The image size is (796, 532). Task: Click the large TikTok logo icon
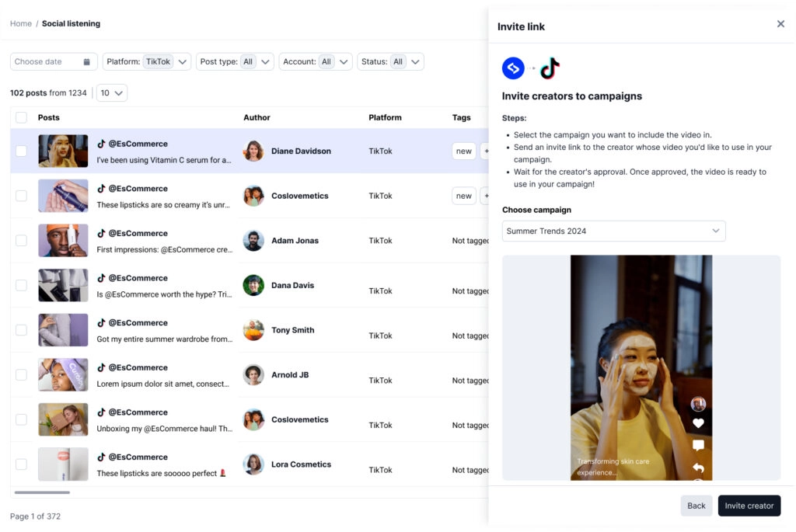click(550, 68)
